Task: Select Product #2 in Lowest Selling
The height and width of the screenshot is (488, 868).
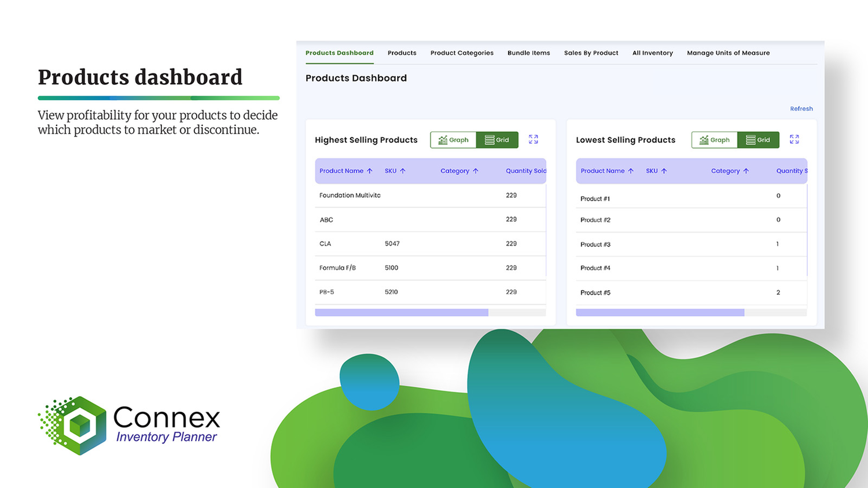Action: [x=595, y=220]
